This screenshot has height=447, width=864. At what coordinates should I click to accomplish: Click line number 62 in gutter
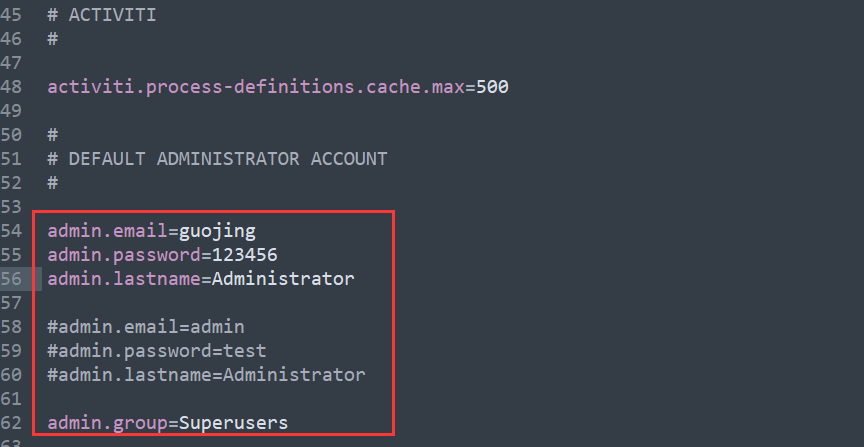(11, 423)
